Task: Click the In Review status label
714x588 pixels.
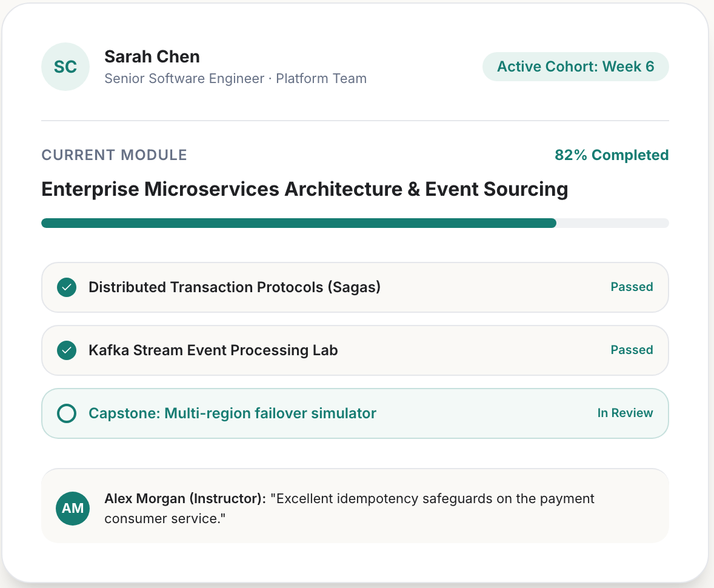Action: click(626, 413)
